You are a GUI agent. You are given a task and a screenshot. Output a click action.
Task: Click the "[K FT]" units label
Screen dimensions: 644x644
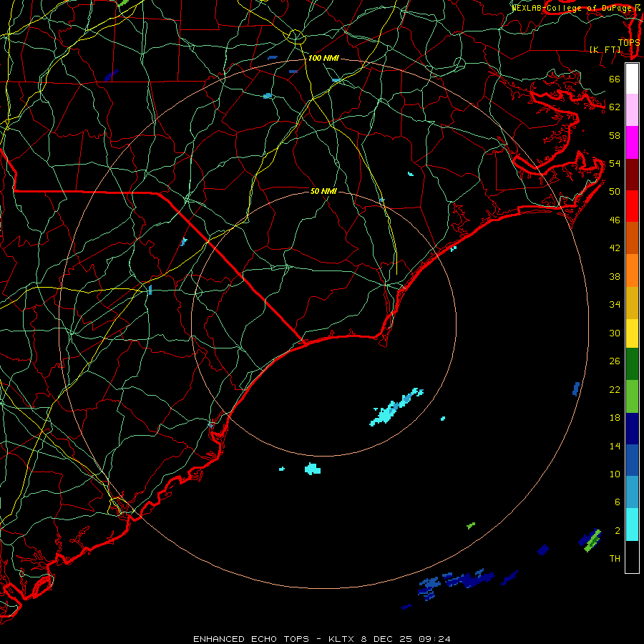click(605, 49)
